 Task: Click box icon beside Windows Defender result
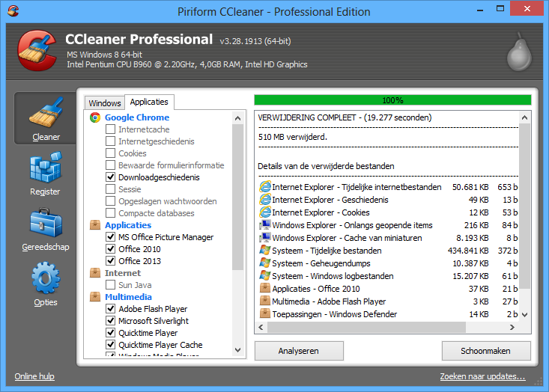(265, 313)
